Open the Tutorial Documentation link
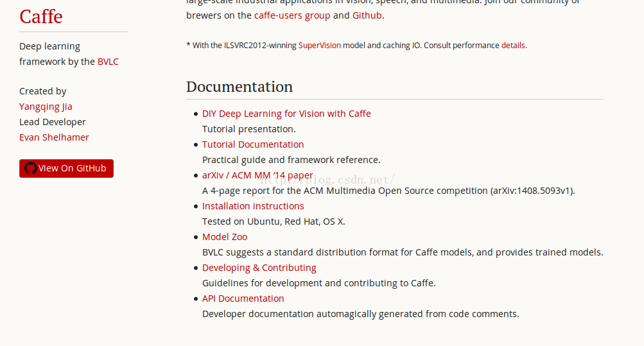The image size is (644, 346). click(253, 144)
